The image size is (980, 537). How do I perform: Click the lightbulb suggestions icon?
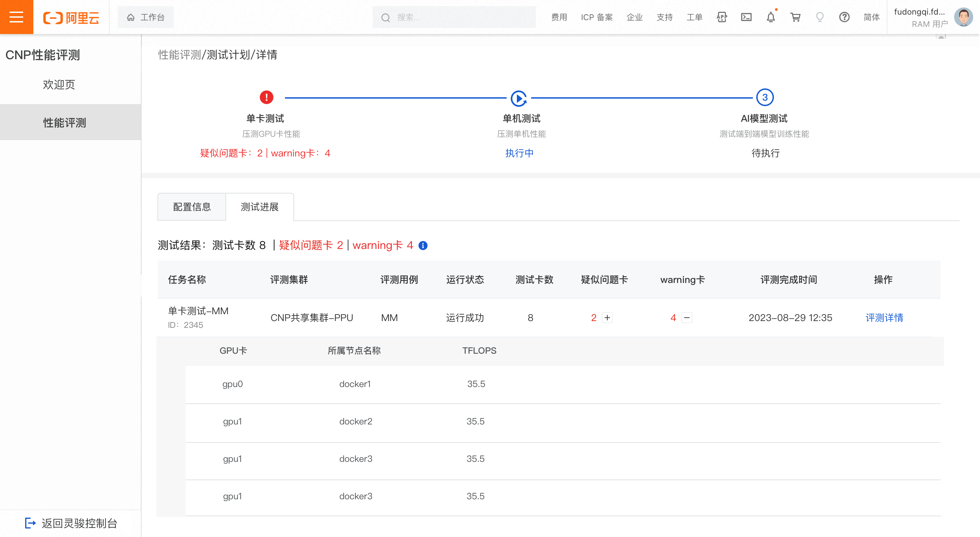tap(820, 17)
